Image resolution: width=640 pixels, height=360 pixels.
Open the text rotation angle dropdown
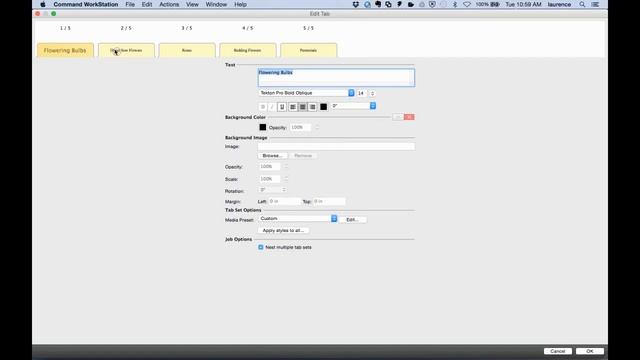(x=353, y=106)
